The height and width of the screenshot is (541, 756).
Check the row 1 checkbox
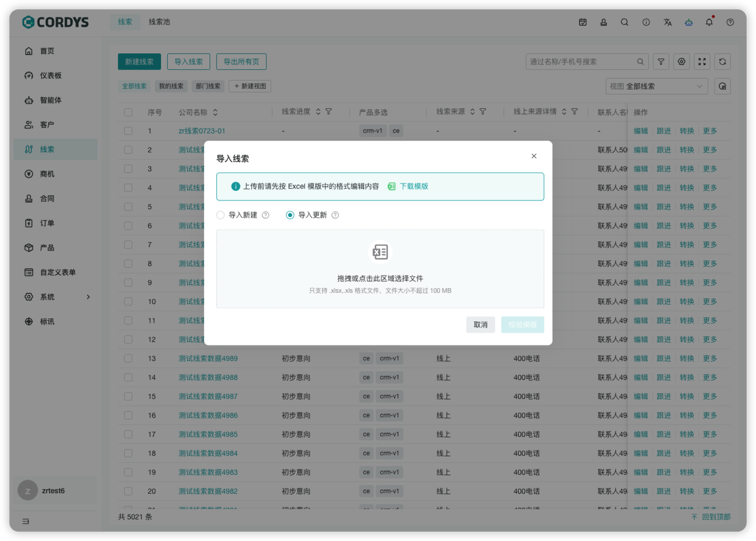click(x=128, y=131)
